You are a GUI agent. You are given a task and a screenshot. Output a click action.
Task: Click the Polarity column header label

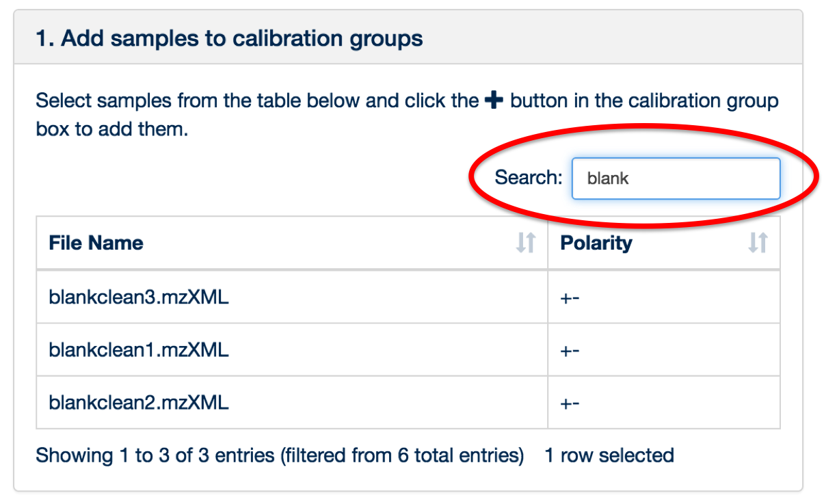click(x=596, y=243)
